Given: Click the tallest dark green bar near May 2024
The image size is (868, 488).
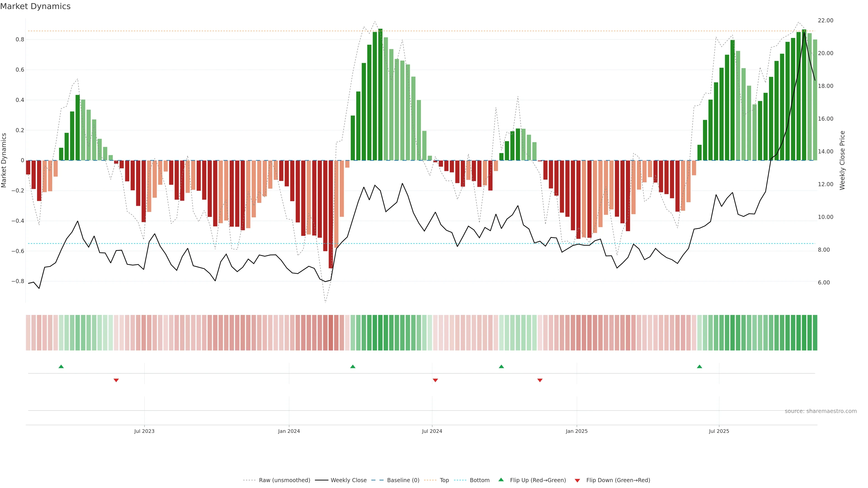Looking at the screenshot, I should [x=380, y=94].
